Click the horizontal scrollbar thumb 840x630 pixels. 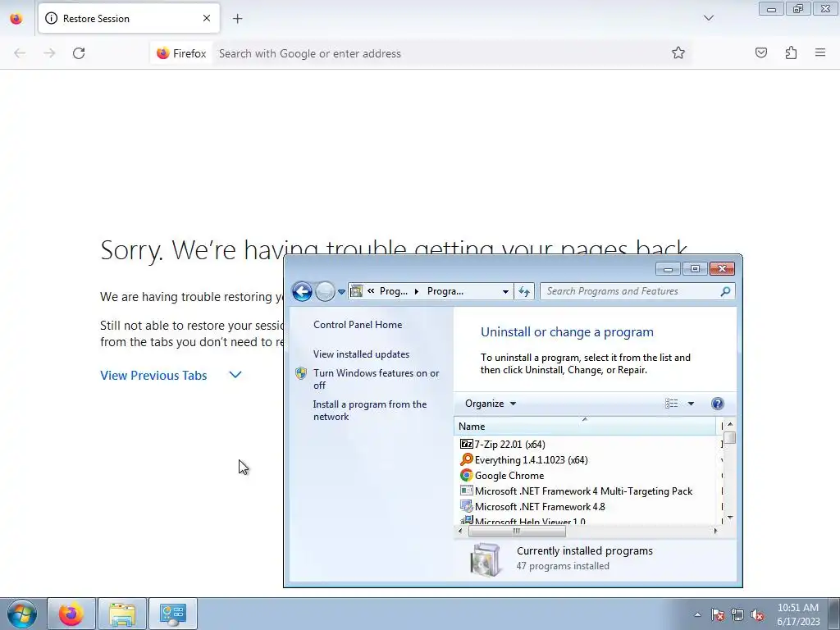[517, 531]
